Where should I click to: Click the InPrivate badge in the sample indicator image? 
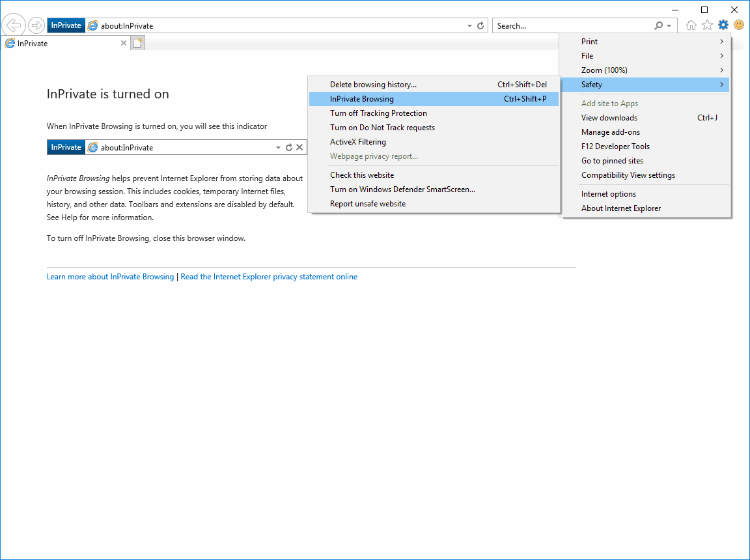66,147
